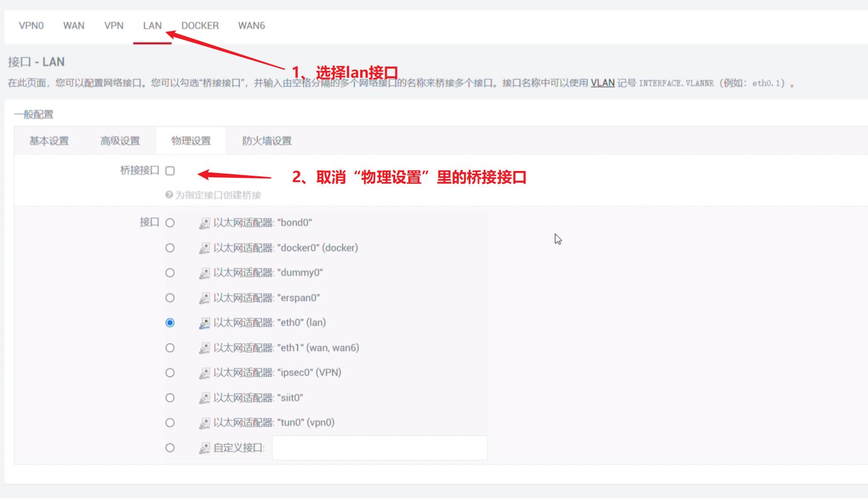Image resolution: width=868 pixels, height=498 pixels.
Task: Click the ipsec0 (VPN) adapter icon
Action: [205, 373]
